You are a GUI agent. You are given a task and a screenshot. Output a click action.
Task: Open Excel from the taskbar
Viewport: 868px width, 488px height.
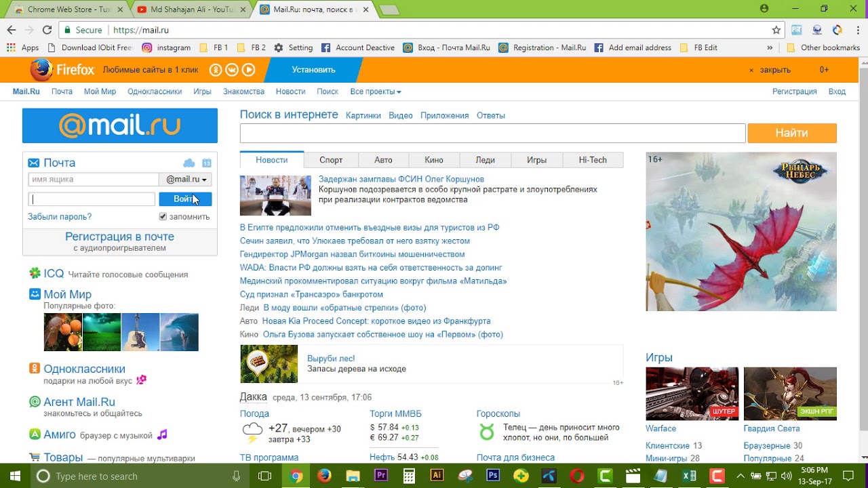689,476
